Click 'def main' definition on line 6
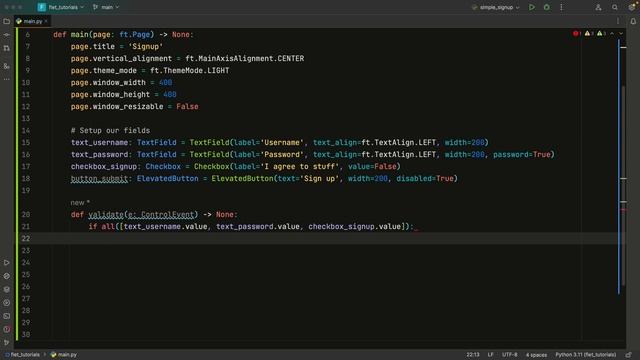Screen dimensions: 640x360 point(71,35)
